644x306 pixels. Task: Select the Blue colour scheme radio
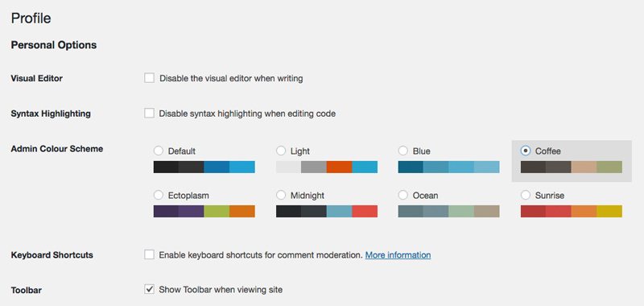pos(403,151)
